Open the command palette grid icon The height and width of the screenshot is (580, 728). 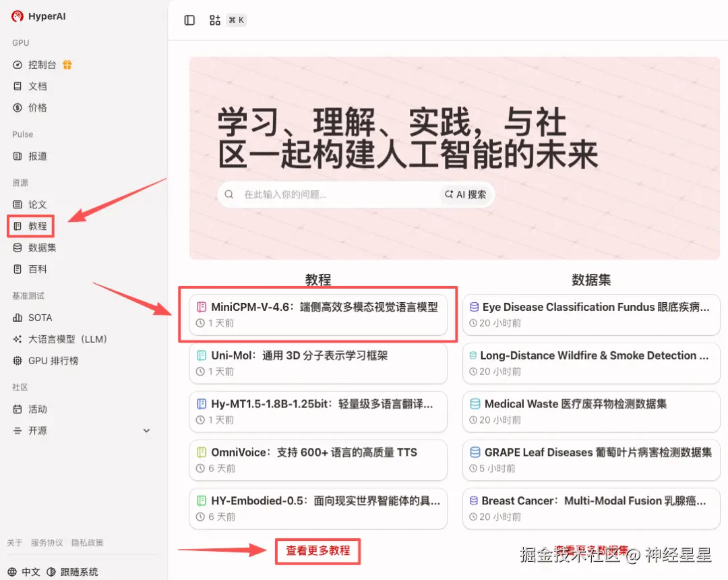coord(214,20)
